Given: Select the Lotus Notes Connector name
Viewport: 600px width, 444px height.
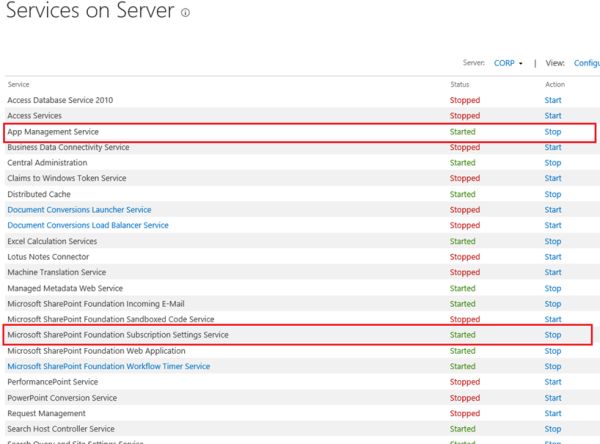Looking at the screenshot, I should click(48, 257).
